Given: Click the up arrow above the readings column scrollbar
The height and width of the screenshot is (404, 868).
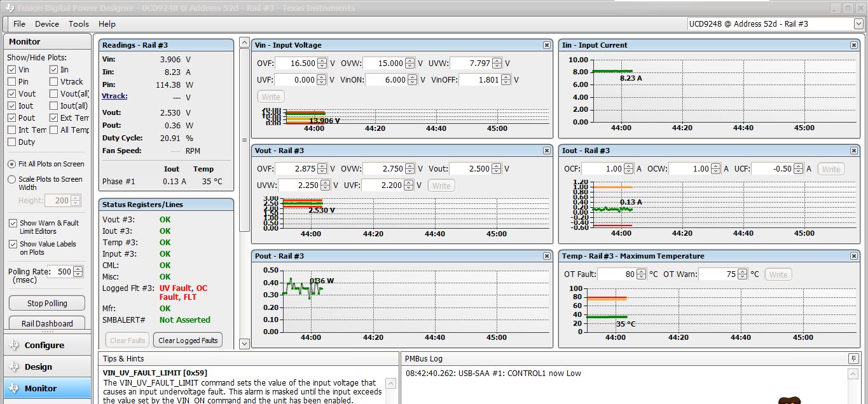Looking at the screenshot, I should [x=245, y=43].
